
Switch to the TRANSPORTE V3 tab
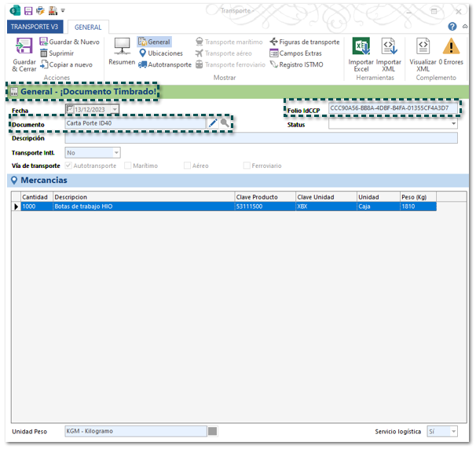[34, 27]
